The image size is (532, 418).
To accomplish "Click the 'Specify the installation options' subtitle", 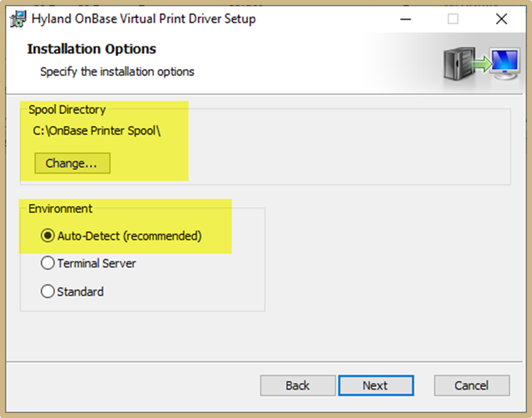I will (x=117, y=72).
